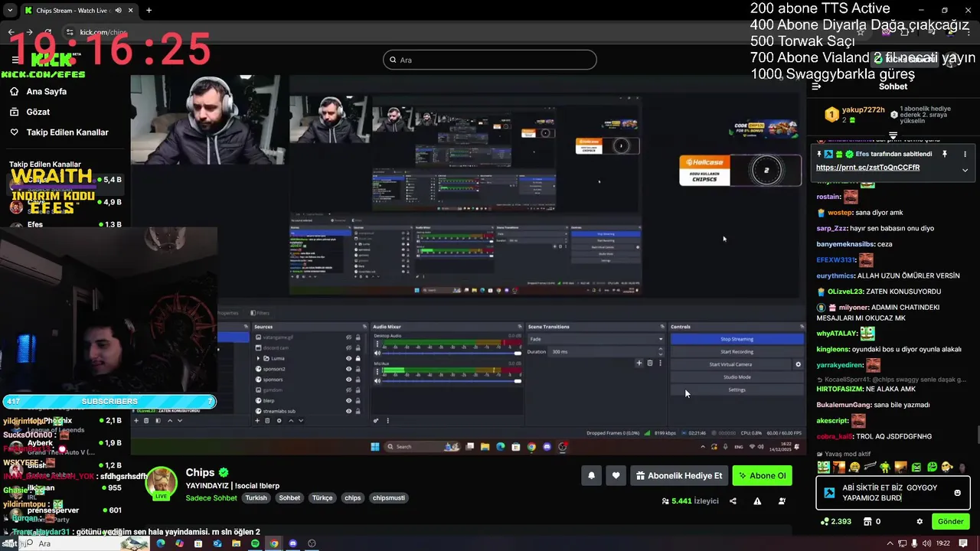Mute the browser tab speaker icon

tap(119, 11)
